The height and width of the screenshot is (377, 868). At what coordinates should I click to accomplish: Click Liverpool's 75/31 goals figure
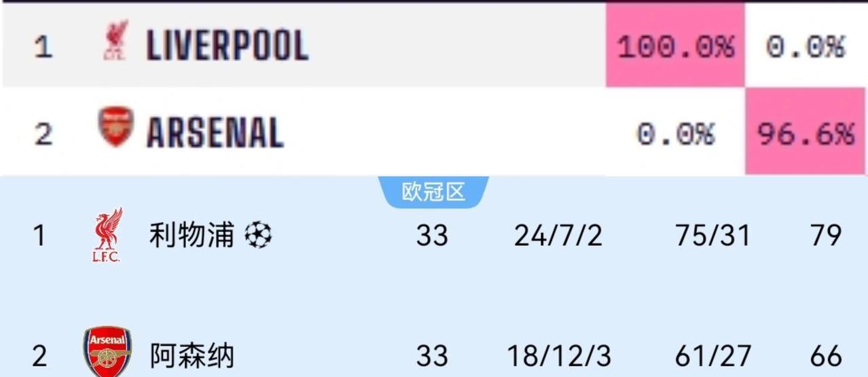tap(713, 236)
